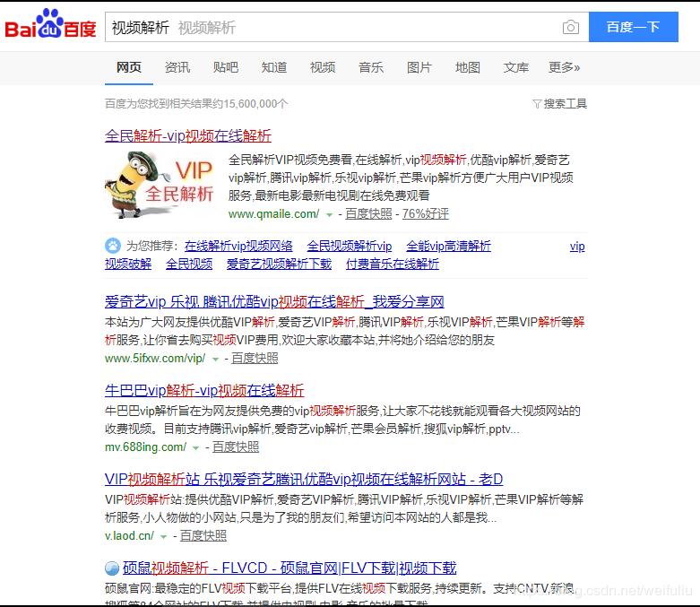Expand dropdown arrow after www.qmaile.com/

(330, 215)
